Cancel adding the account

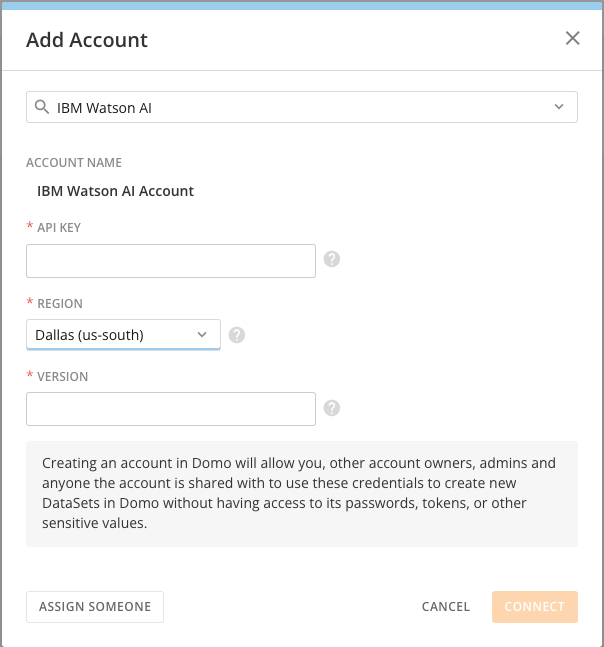[x=446, y=606]
